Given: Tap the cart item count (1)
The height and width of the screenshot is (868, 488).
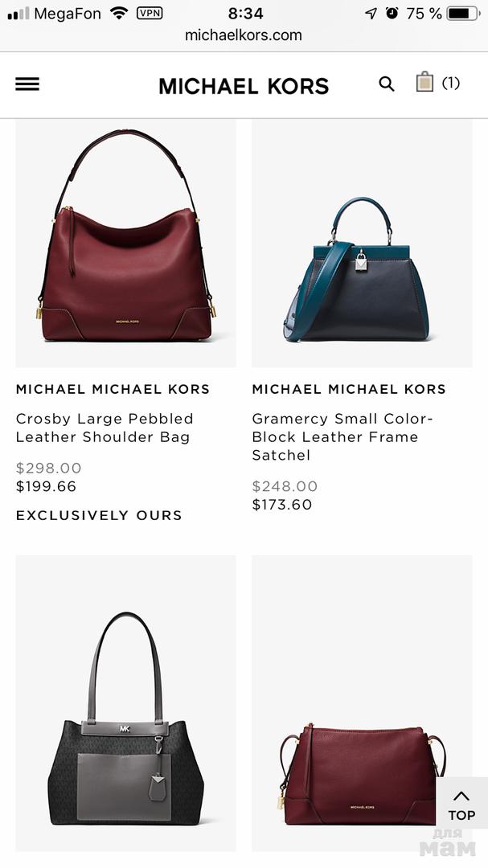Looking at the screenshot, I should pyautogui.click(x=451, y=83).
